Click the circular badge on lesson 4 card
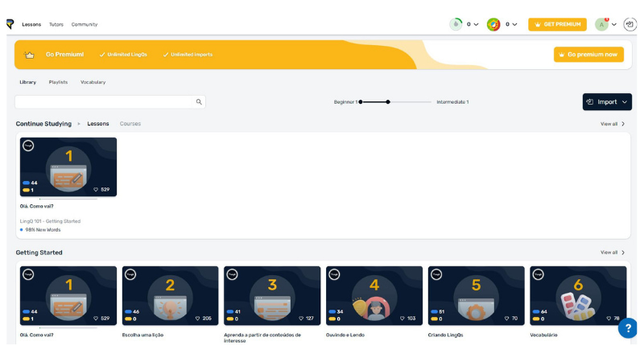 click(x=334, y=274)
